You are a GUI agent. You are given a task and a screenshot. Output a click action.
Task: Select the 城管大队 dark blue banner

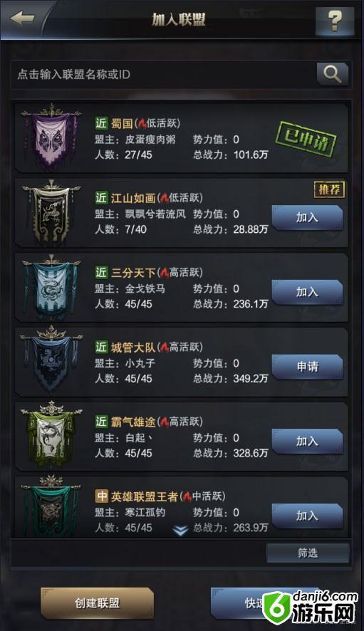51,360
